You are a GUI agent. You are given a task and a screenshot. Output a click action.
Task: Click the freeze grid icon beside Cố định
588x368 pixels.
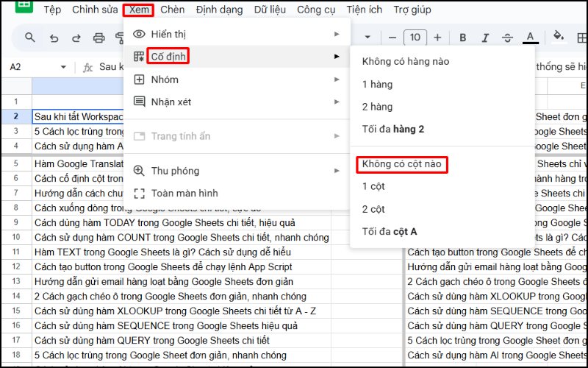(139, 57)
